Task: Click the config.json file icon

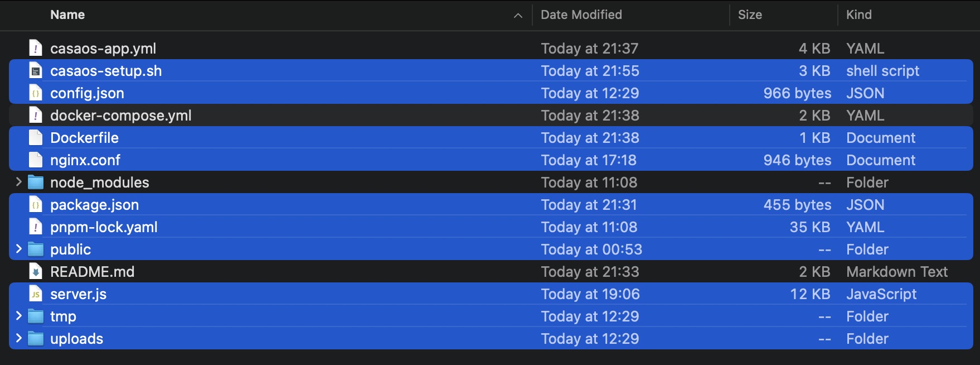Action: point(36,93)
